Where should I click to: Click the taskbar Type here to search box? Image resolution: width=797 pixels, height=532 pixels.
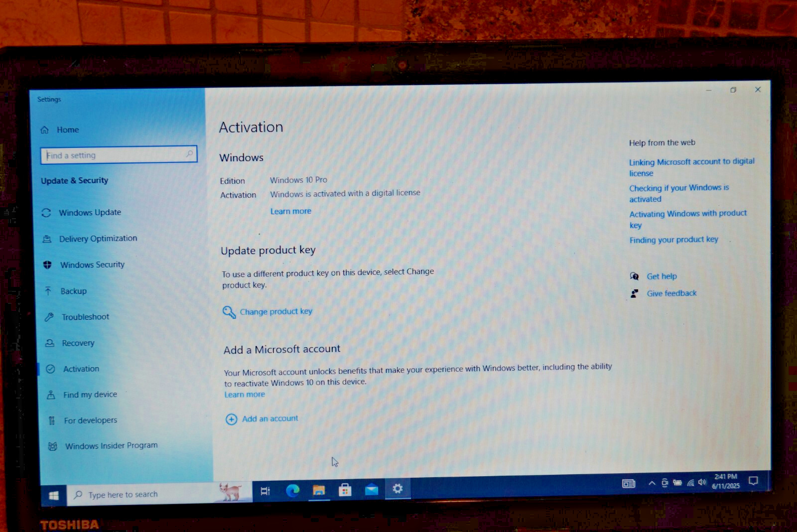point(158,494)
